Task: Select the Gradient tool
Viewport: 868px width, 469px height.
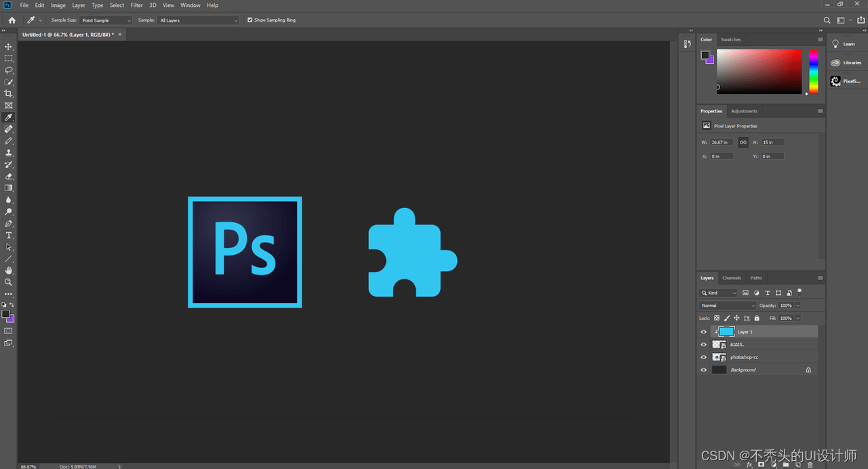Action: coord(9,188)
